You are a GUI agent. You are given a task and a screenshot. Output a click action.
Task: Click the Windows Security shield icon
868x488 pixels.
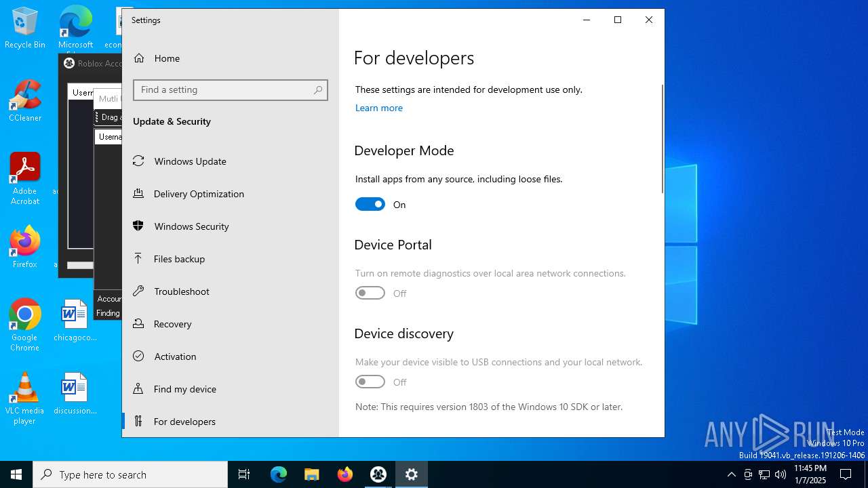(x=138, y=226)
